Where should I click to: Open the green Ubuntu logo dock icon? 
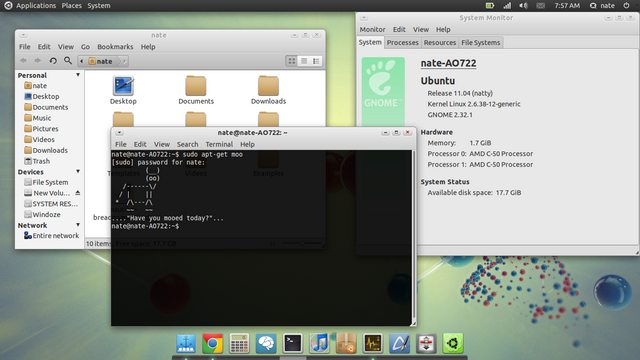453,343
